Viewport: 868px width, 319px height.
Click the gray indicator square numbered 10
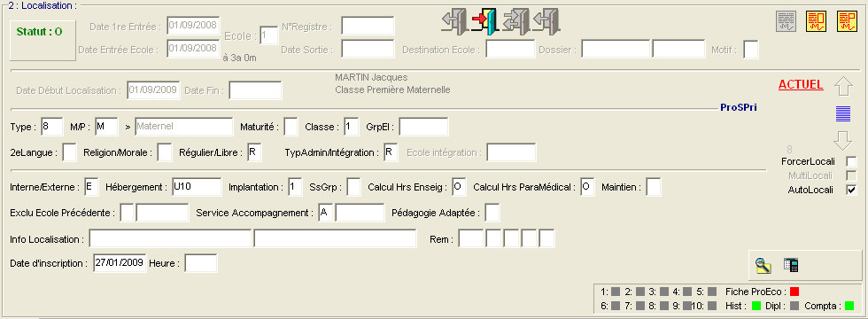pos(712,305)
